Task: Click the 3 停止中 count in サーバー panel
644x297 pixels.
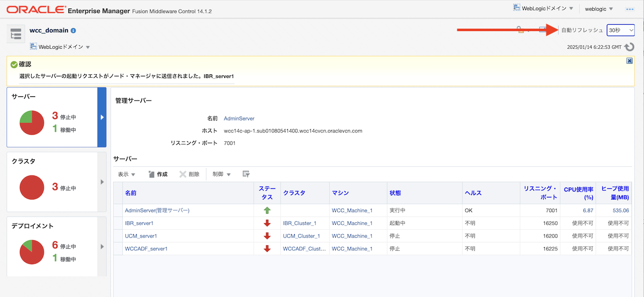Action: pyautogui.click(x=64, y=117)
